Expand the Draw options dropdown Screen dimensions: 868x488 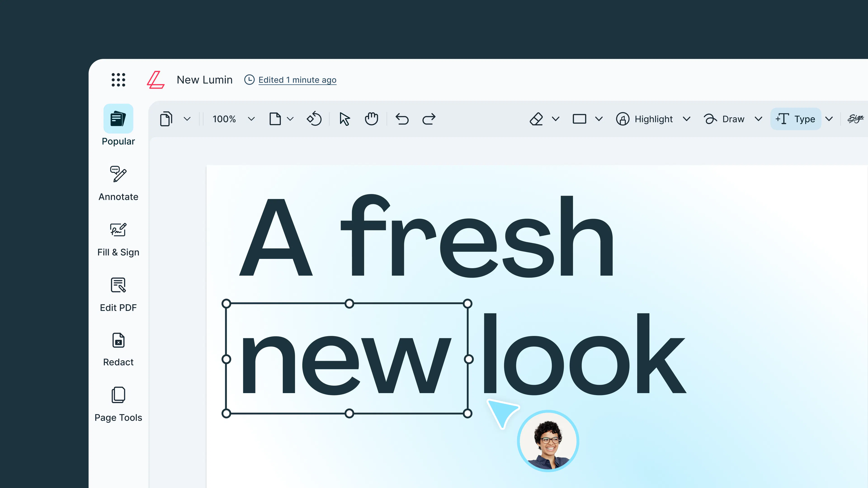coord(759,119)
